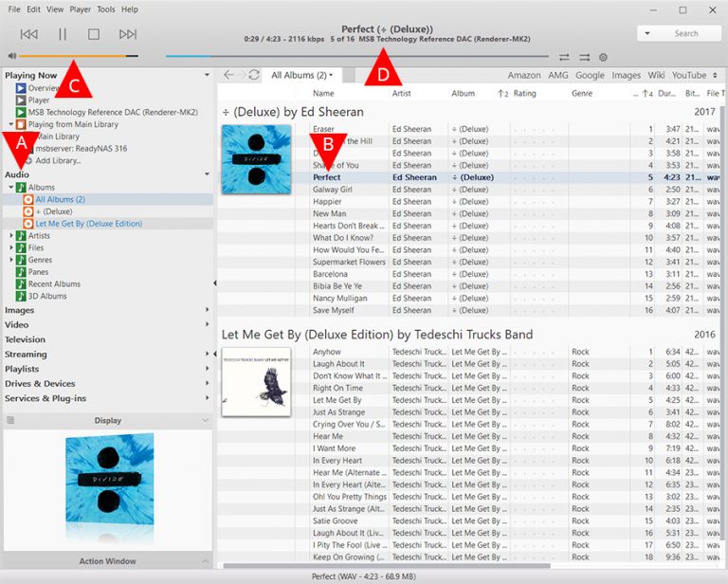Image resolution: width=728 pixels, height=584 pixels.
Task: Open the Player menu
Action: [81, 9]
